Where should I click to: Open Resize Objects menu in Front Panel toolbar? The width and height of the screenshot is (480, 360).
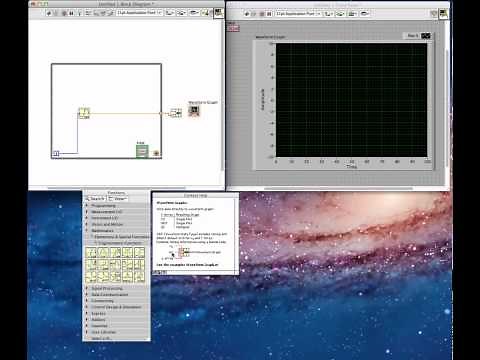352,14
